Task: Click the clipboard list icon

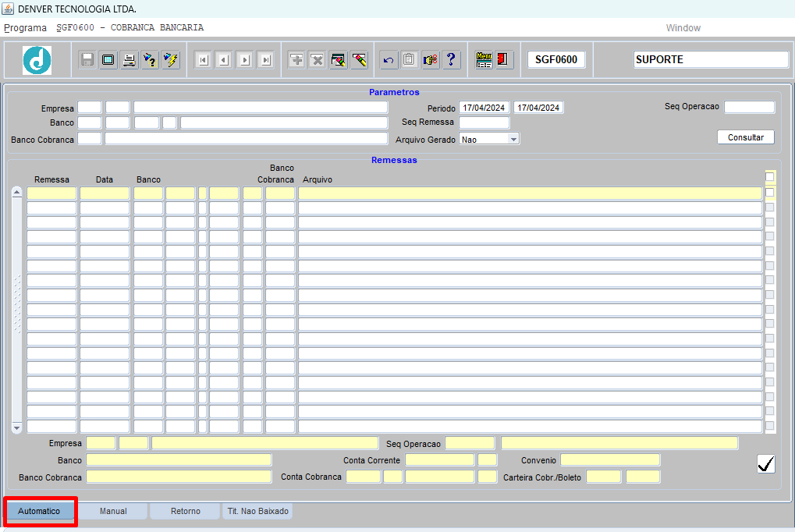Action: click(409, 60)
